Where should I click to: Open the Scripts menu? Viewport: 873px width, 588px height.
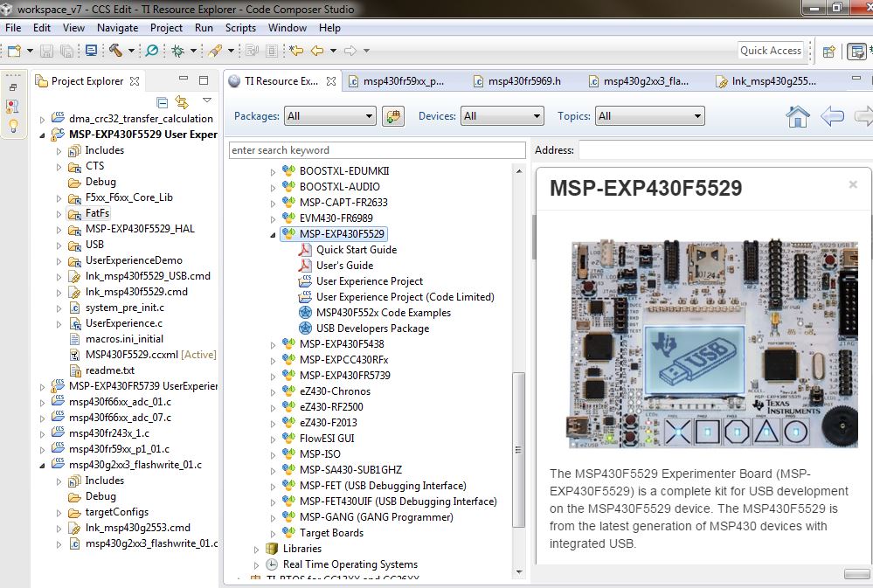point(240,28)
